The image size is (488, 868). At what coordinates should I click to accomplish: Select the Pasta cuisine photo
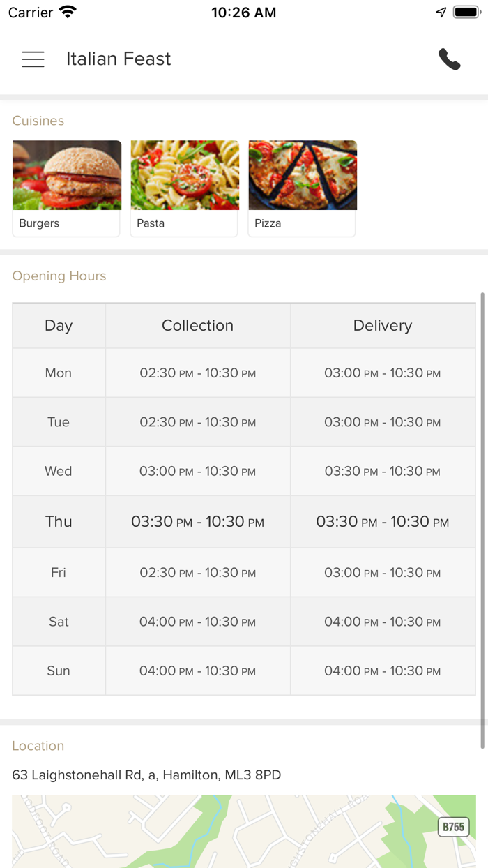[185, 175]
